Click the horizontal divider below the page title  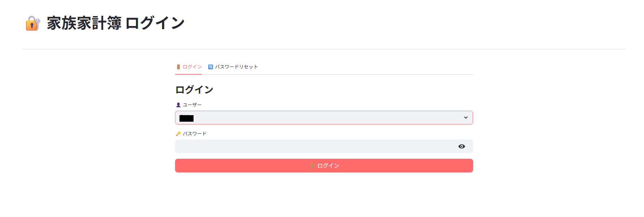[x=324, y=49]
